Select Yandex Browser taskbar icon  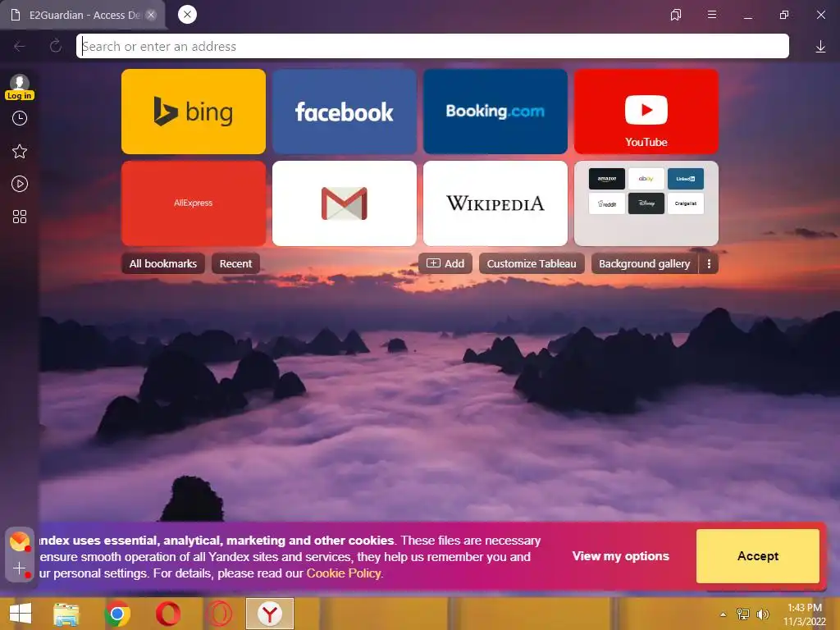(270, 614)
